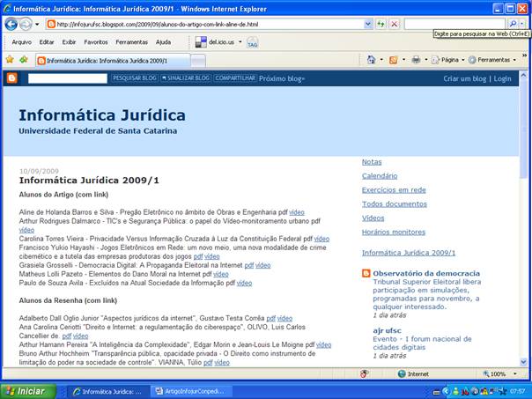
Task: Click the del.icio.us bookmarks toolbar button
Action: (216, 41)
